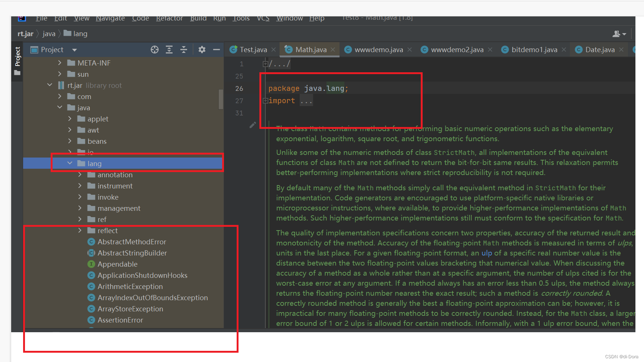Unfold the import statements on line 27
This screenshot has width=644, height=362.
265,101
